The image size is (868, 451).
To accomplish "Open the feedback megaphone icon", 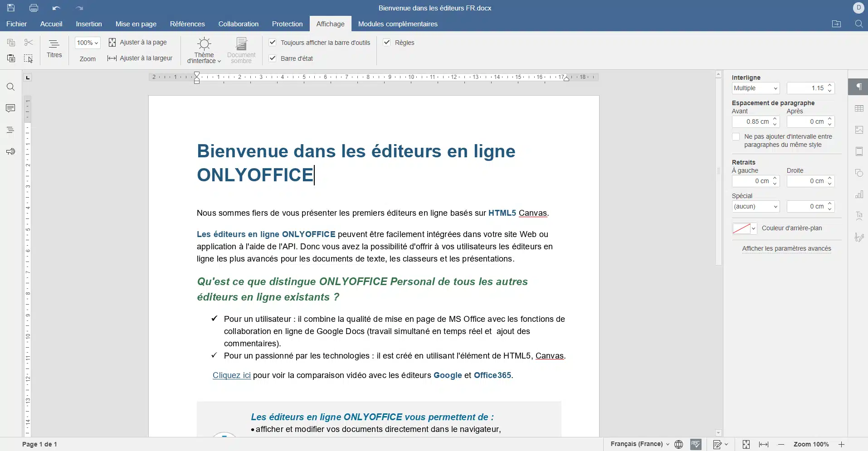I will (x=10, y=151).
